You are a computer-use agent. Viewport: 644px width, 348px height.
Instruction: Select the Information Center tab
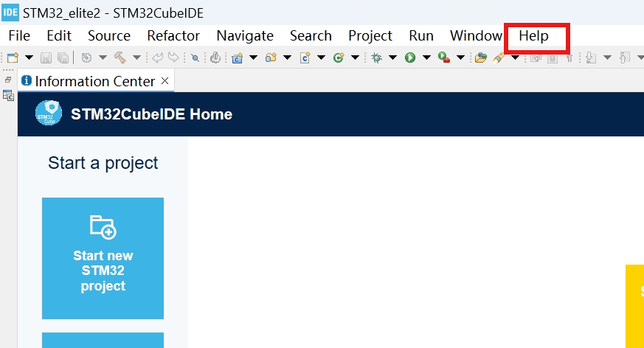[x=94, y=81]
